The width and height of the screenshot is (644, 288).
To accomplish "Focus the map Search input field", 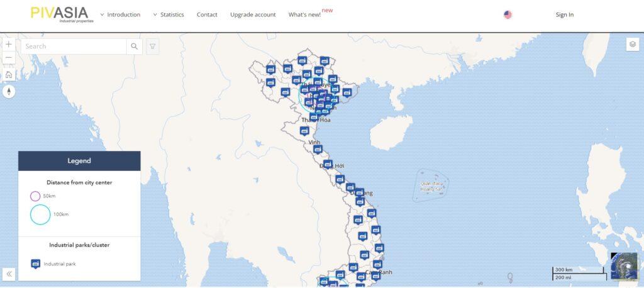I will point(74,47).
